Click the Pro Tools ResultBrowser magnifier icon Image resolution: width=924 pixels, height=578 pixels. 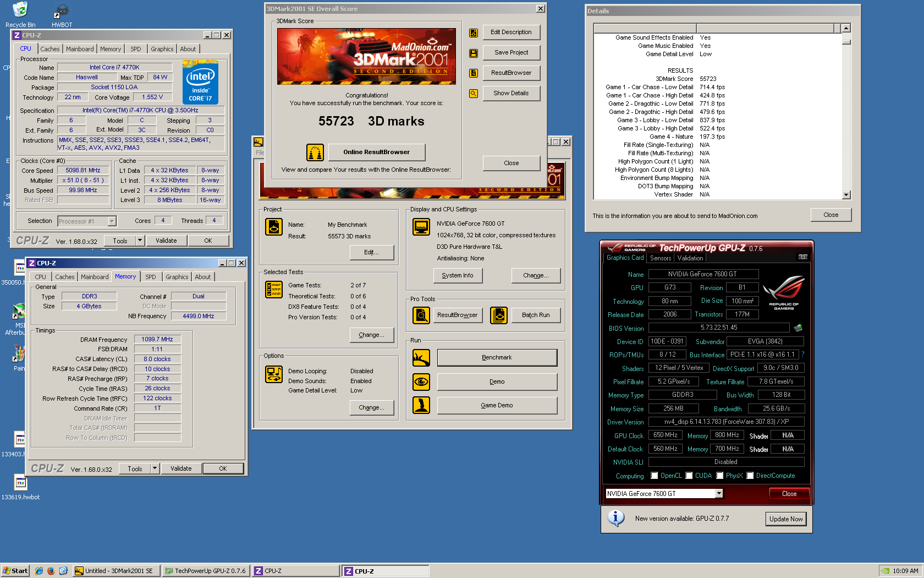[421, 315]
